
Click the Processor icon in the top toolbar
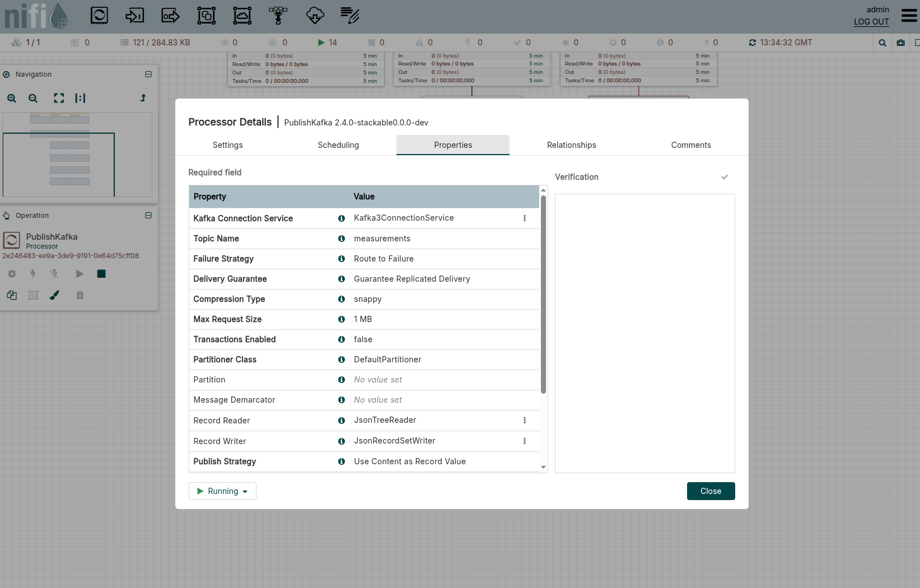point(99,16)
